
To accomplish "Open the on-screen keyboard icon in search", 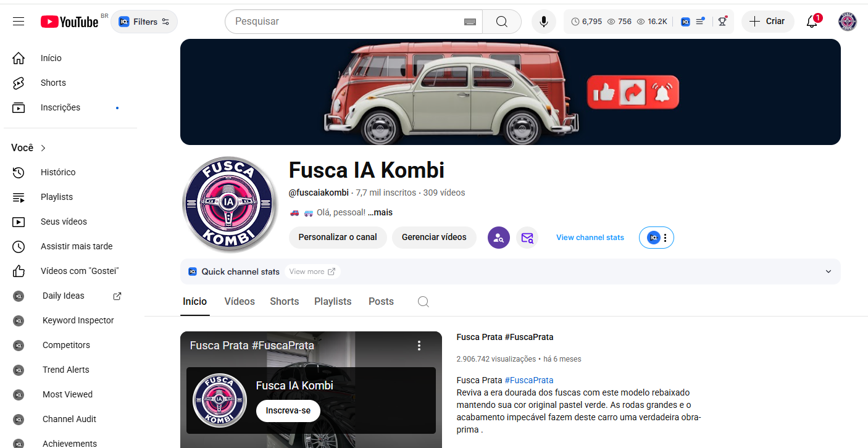I will coord(470,22).
